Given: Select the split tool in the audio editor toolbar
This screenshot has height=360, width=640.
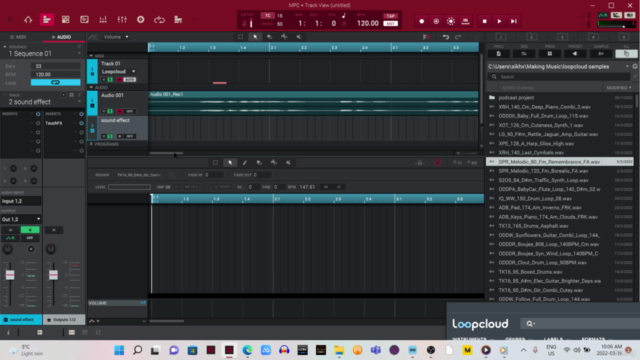Looking at the screenshot, I should click(x=274, y=162).
